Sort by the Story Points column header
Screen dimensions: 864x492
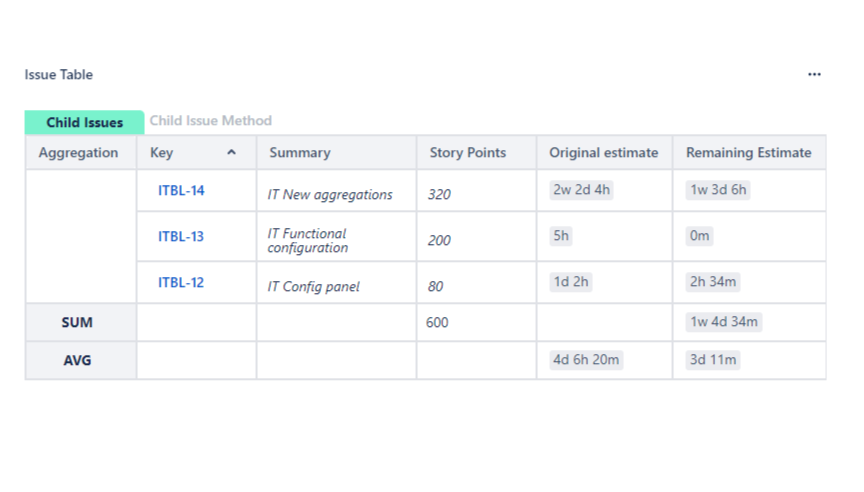[x=468, y=153]
